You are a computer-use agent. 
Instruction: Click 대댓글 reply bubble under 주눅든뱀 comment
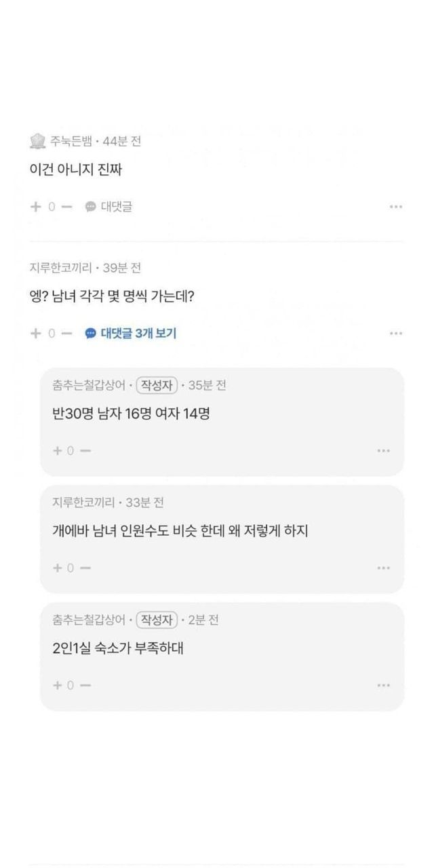pyautogui.click(x=108, y=207)
